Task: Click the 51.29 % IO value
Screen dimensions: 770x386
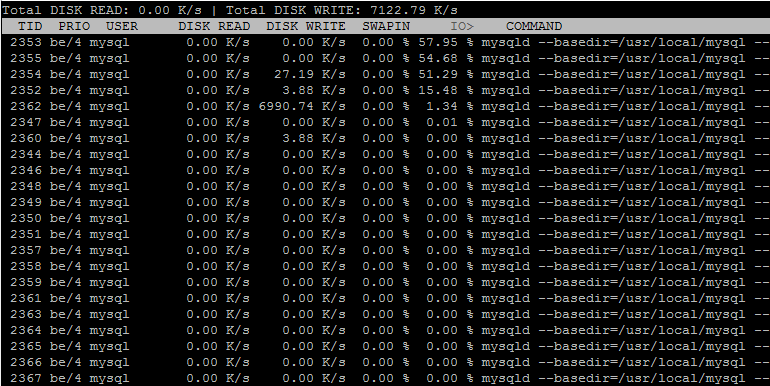Action: [x=446, y=74]
